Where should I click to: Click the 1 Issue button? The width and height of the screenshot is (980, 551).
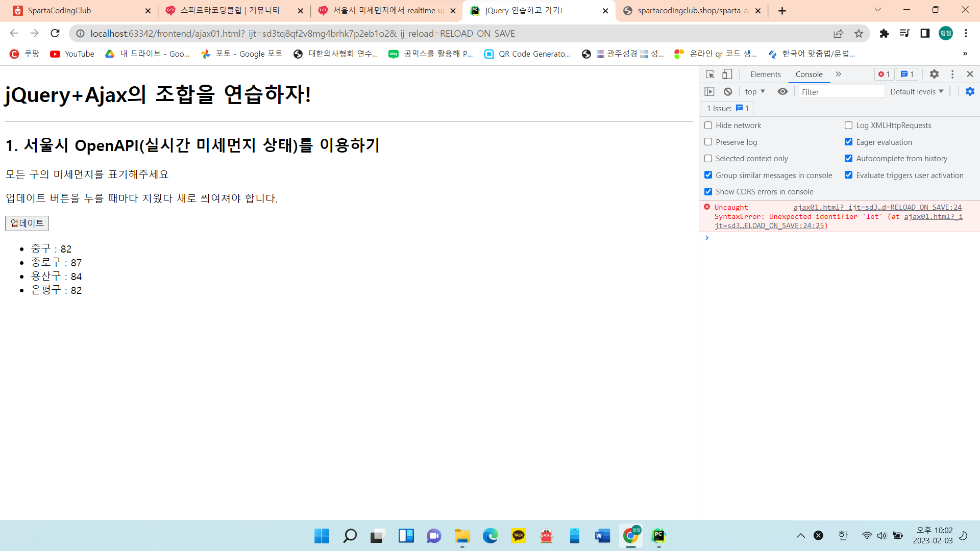727,108
